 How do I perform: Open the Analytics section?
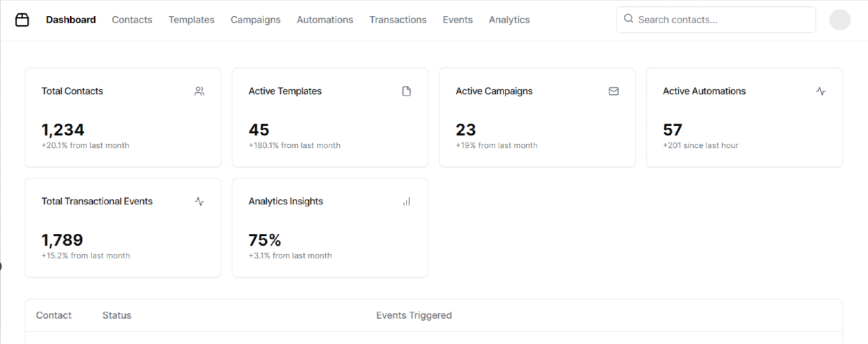[509, 20]
